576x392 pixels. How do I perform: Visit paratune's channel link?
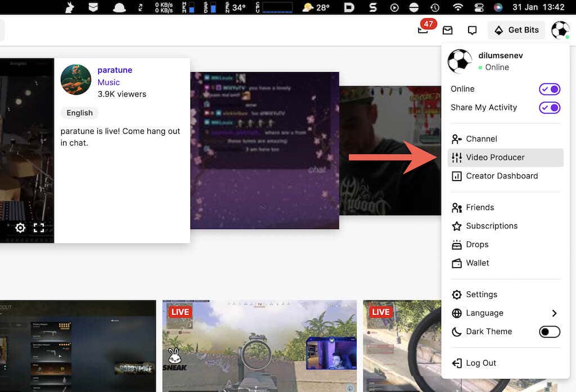(x=115, y=70)
